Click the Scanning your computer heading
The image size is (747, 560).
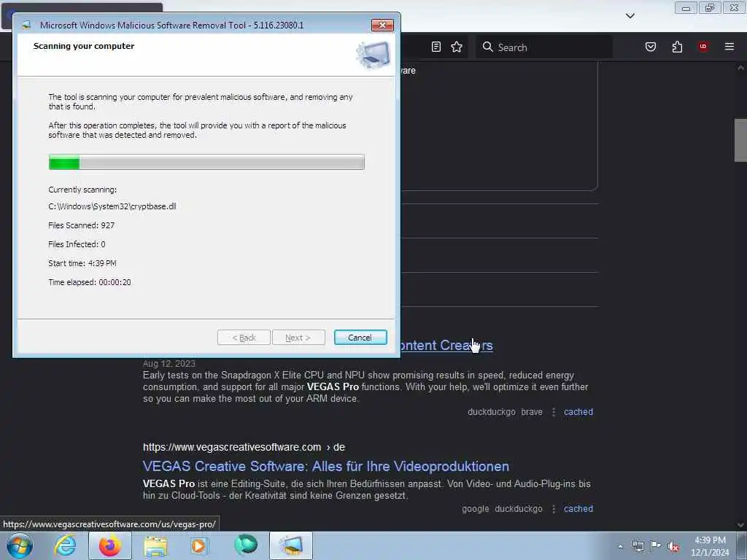coord(84,46)
